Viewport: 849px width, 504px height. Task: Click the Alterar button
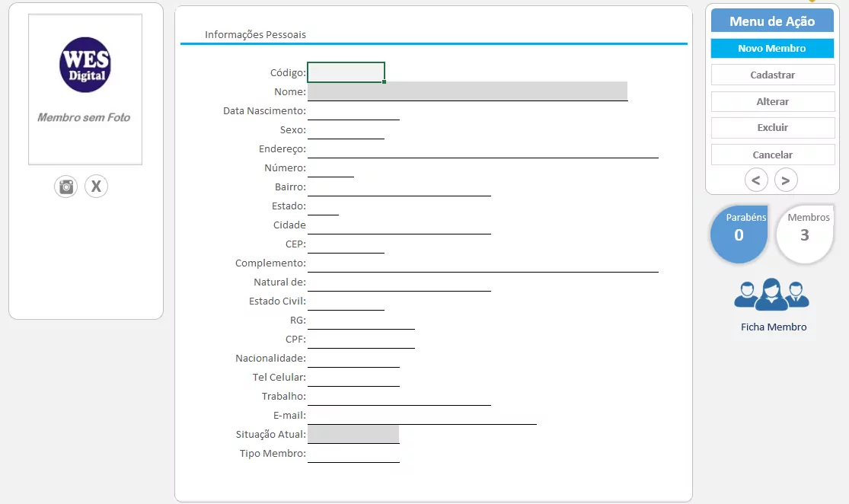773,101
